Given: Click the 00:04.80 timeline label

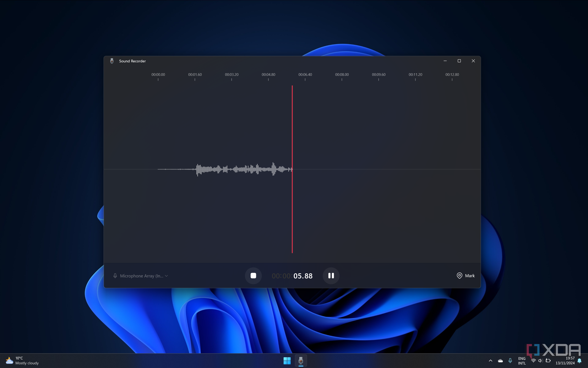Looking at the screenshot, I should (x=268, y=74).
